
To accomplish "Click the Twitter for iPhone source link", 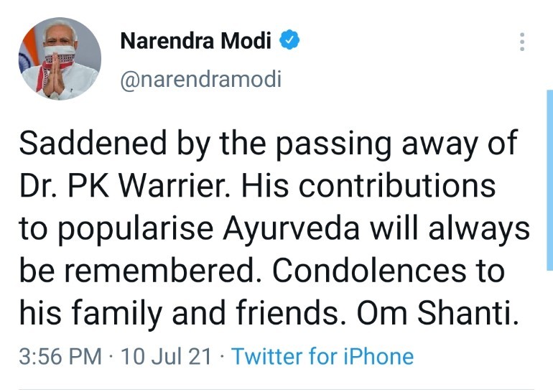I will 322,356.
